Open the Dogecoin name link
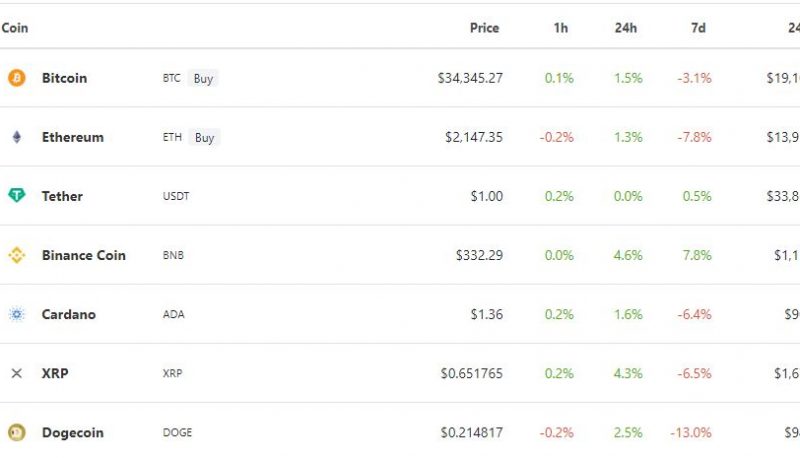Image resolution: width=800 pixels, height=458 pixels. 72,432
